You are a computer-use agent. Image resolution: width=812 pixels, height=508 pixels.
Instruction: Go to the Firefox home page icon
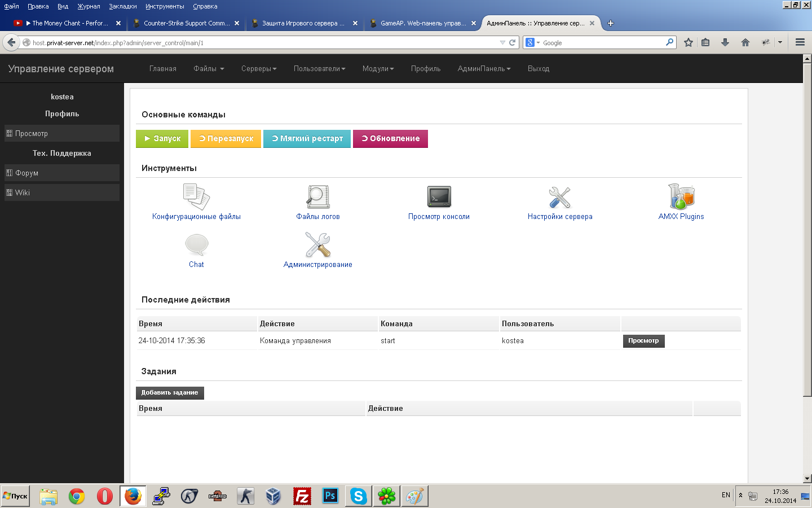(x=745, y=42)
